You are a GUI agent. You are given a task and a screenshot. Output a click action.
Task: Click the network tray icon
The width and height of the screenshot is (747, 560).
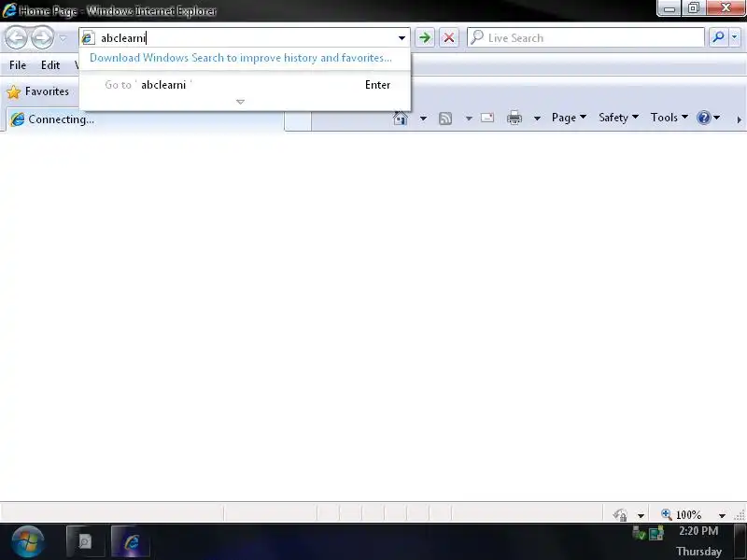656,533
